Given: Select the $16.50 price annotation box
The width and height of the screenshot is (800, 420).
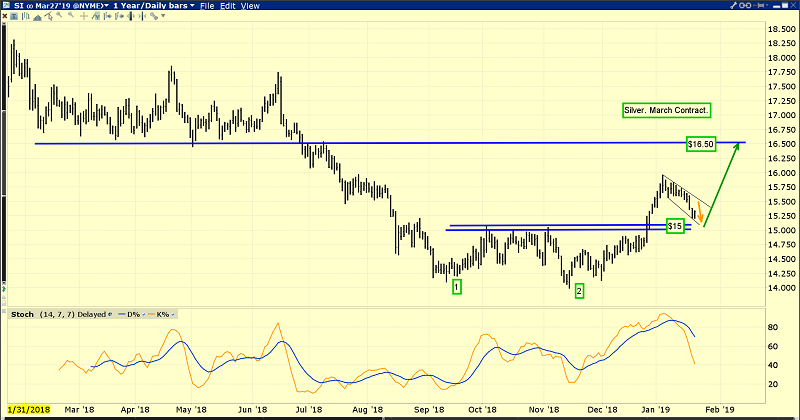Looking at the screenshot, I should [701, 144].
